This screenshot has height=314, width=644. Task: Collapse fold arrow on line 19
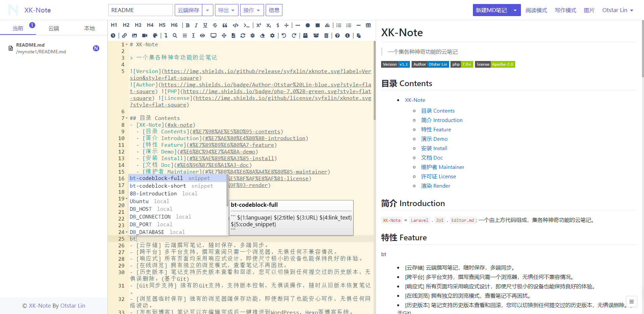126,199
